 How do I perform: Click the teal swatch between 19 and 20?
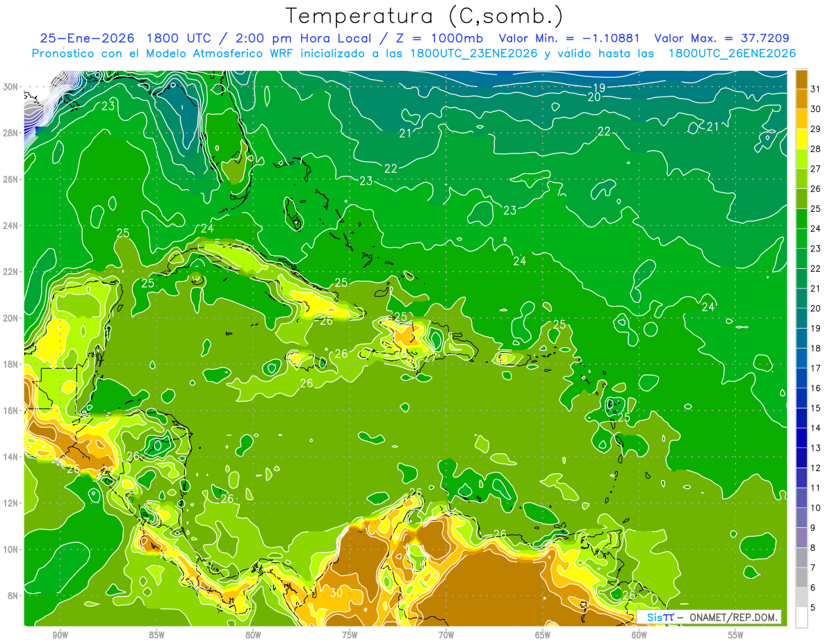click(801, 318)
